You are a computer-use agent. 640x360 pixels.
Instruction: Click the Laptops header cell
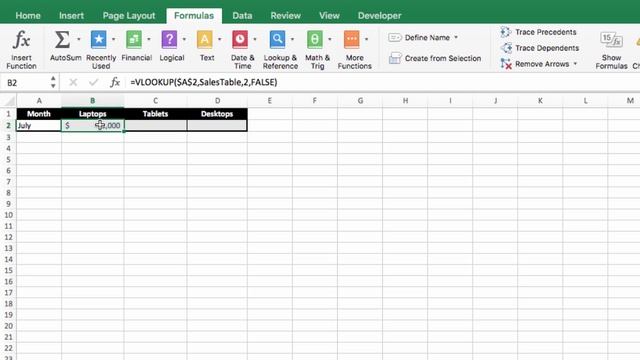[93, 114]
